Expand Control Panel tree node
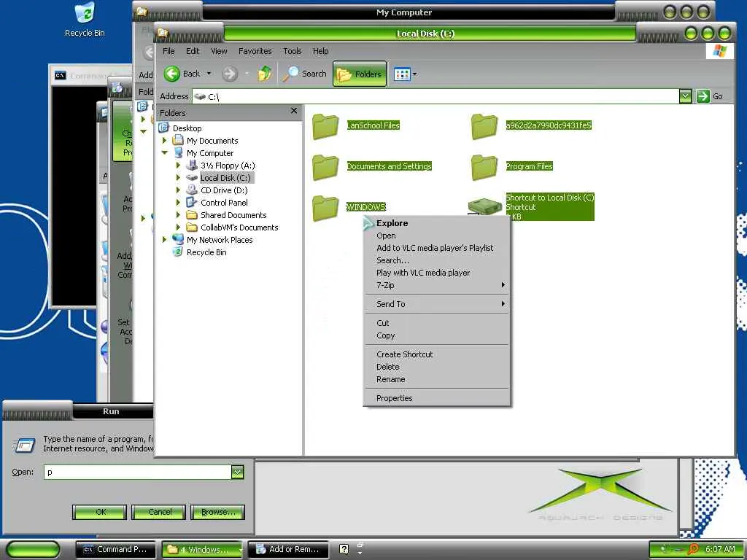 (x=178, y=203)
